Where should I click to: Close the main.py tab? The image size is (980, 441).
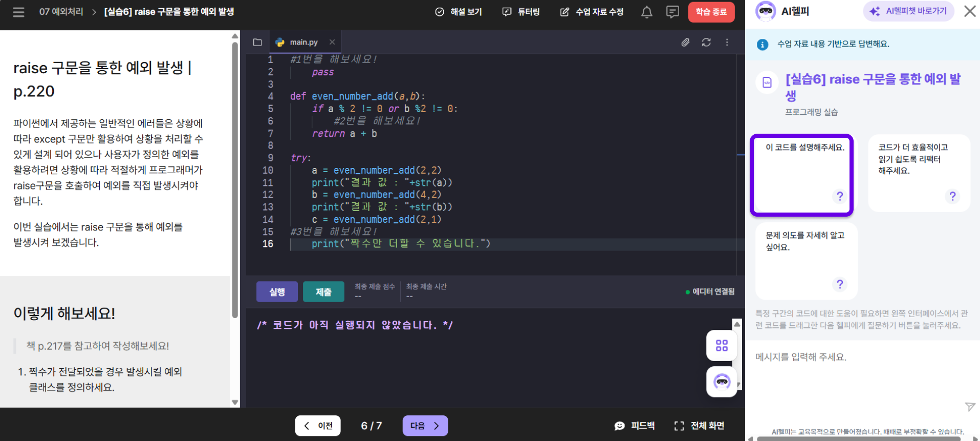point(332,43)
